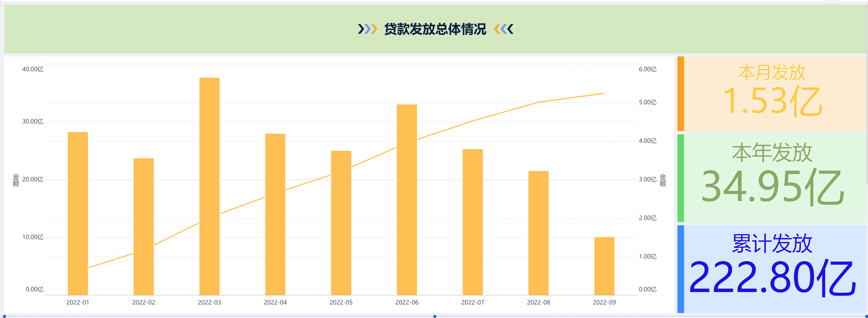This screenshot has width=868, height=318.
Task: Click the 2022-09 axis label
Action: (604, 302)
